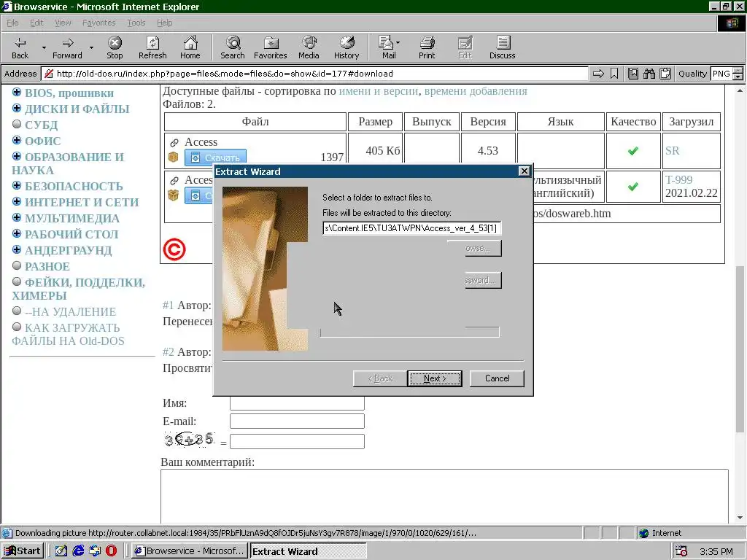The image size is (747, 560).
Task: Expand the МУЛЬТИМЕДИА category
Action: [x=17, y=217]
